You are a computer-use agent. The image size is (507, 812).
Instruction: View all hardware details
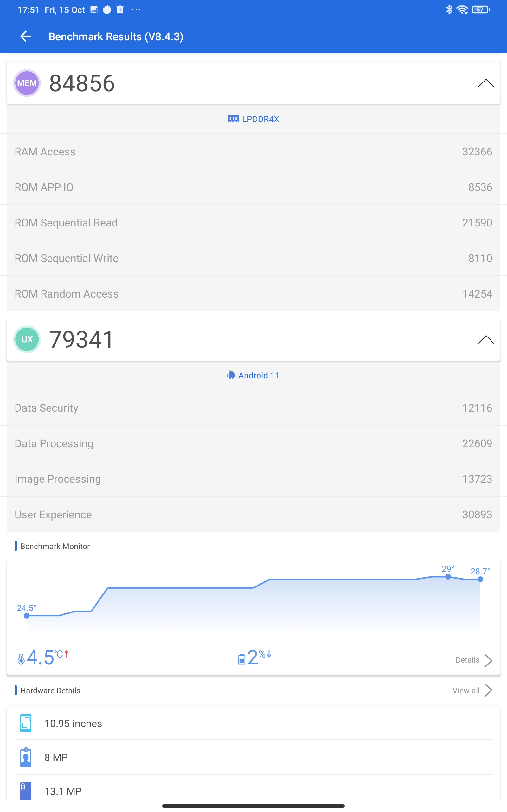pyautogui.click(x=472, y=691)
